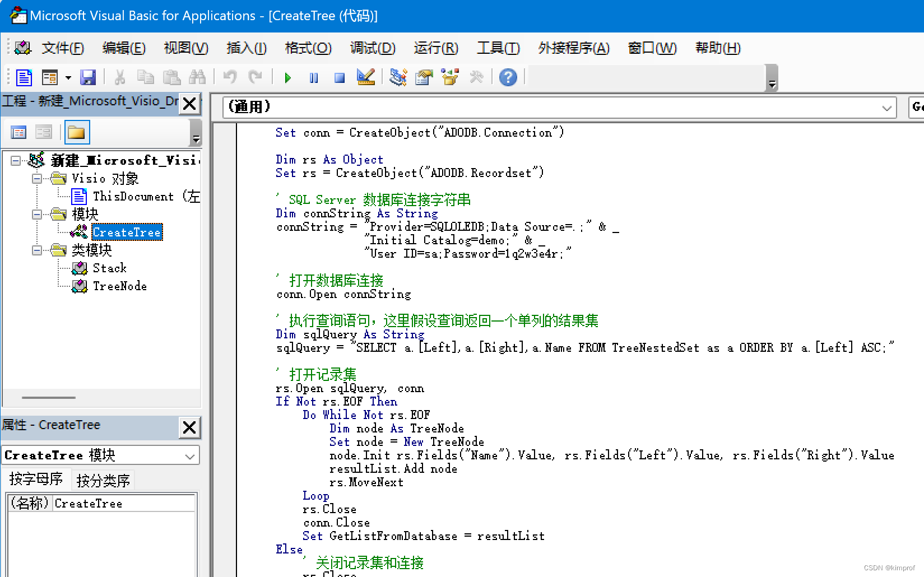The height and width of the screenshot is (577, 924).
Task: Open Project Explorer toolbar icon
Action: [x=398, y=77]
